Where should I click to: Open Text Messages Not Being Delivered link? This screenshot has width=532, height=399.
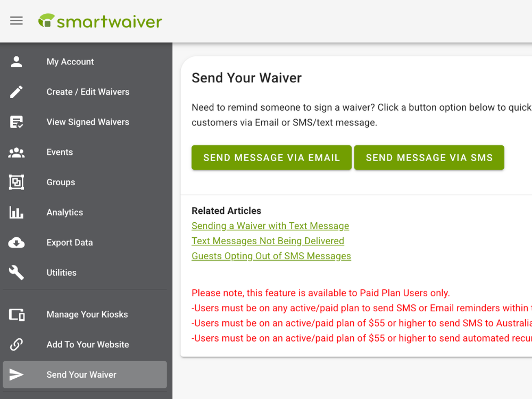pyautogui.click(x=268, y=241)
